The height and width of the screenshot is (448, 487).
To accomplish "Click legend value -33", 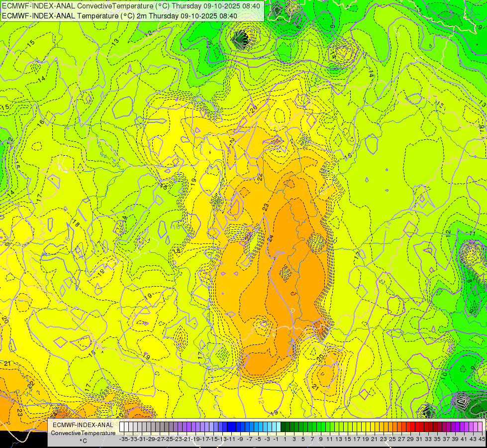I will tap(133, 440).
